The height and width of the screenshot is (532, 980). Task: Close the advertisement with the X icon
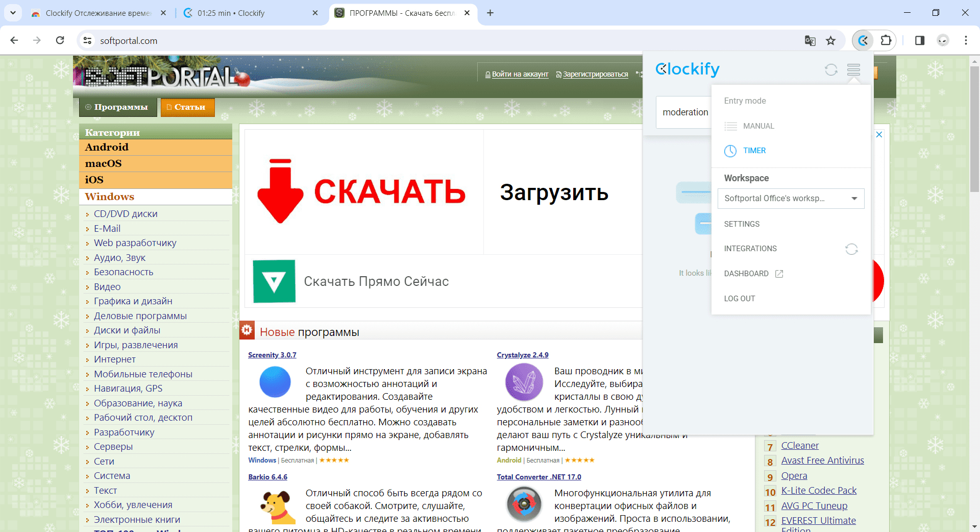click(x=879, y=135)
